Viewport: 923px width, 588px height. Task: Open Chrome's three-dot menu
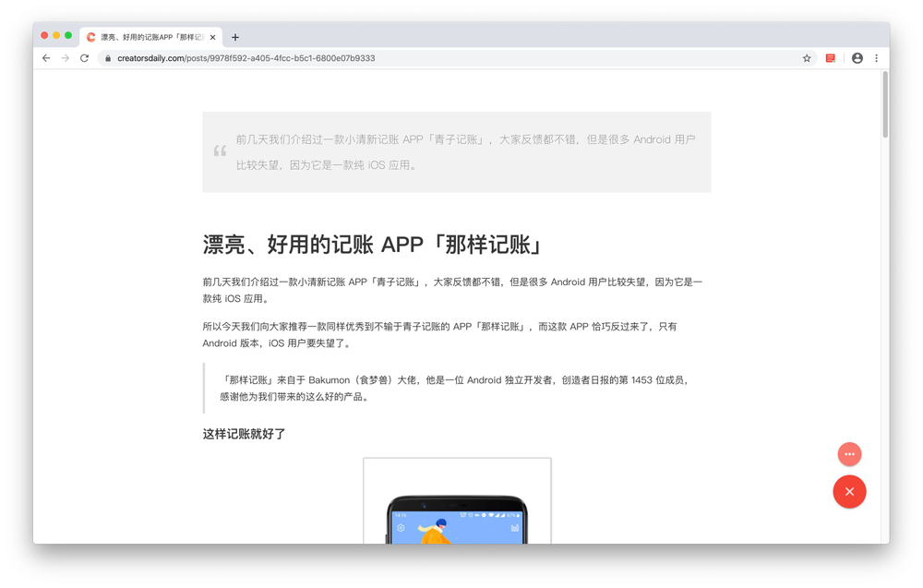click(x=877, y=58)
